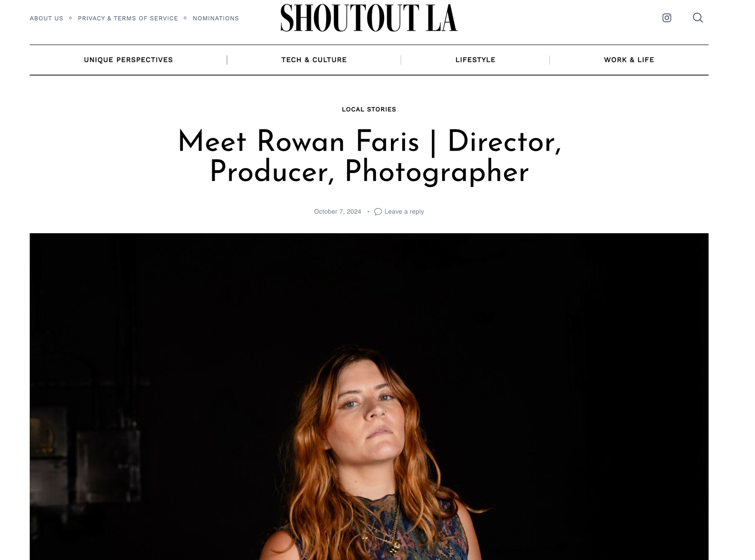Open the Unique Perspectives menu item
The height and width of the screenshot is (560, 755).
coord(128,60)
